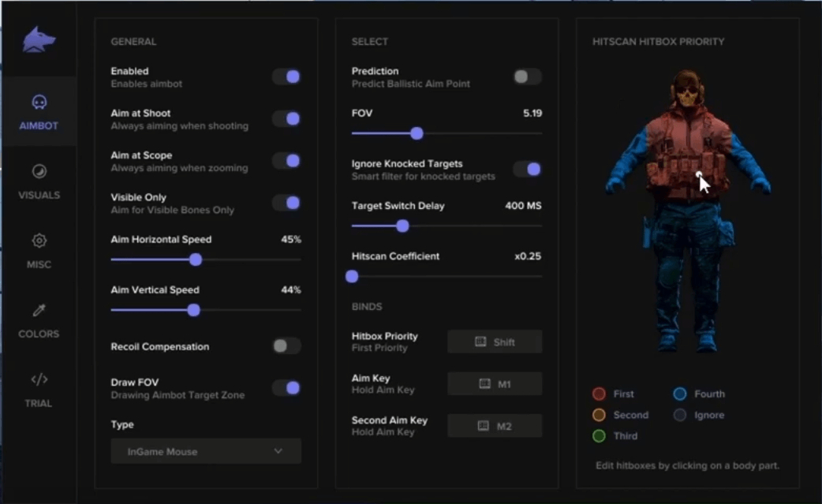
Task: Enable the Prediction ballistic aim toggle
Action: pyautogui.click(x=525, y=76)
